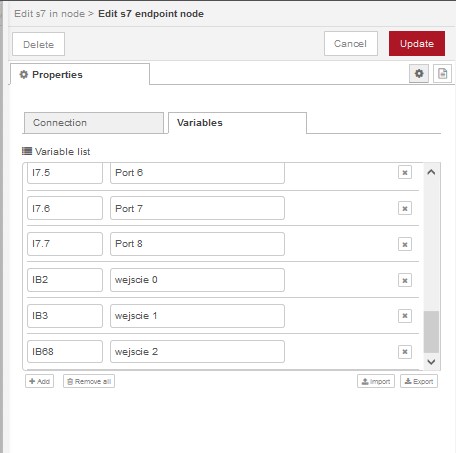Remove all variables from list

(x=89, y=381)
